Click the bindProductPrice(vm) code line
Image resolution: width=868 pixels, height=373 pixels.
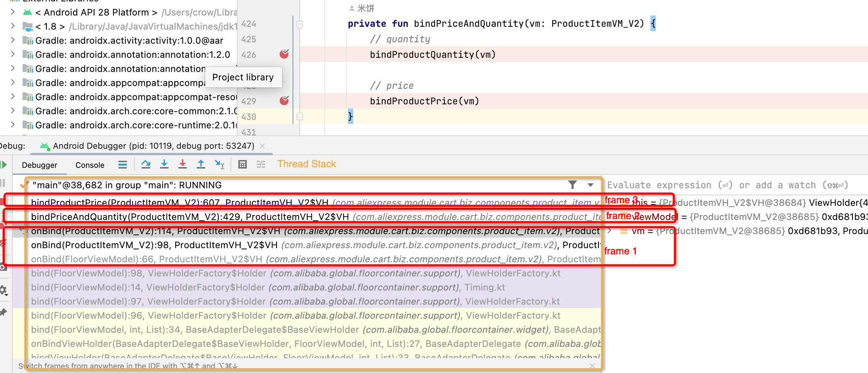click(x=424, y=101)
